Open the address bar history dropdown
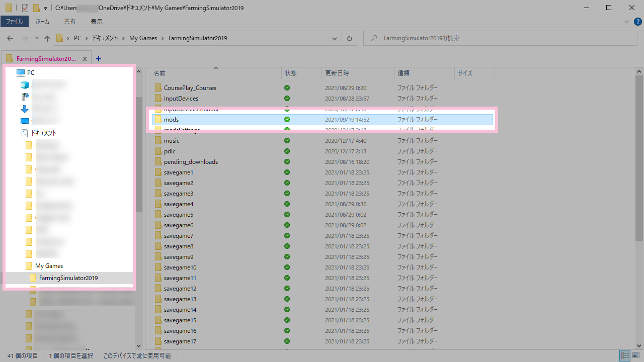Image resolution: width=644 pixels, height=362 pixels. [335, 38]
